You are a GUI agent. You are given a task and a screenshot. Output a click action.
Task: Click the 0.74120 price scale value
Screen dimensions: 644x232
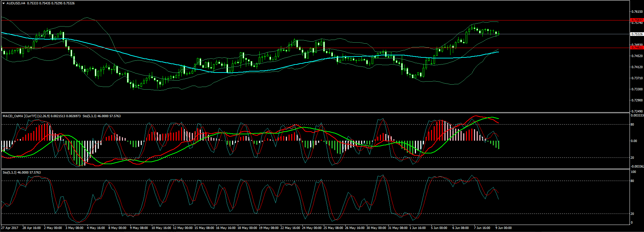point(637,67)
